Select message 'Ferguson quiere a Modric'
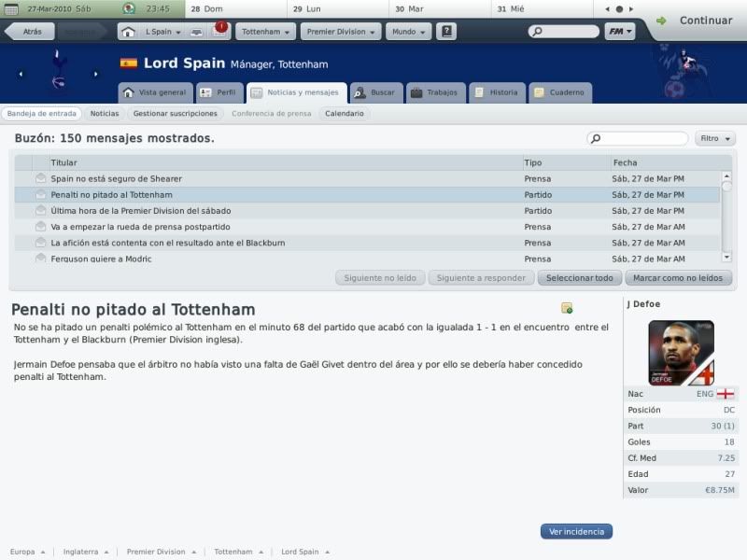 [367, 259]
